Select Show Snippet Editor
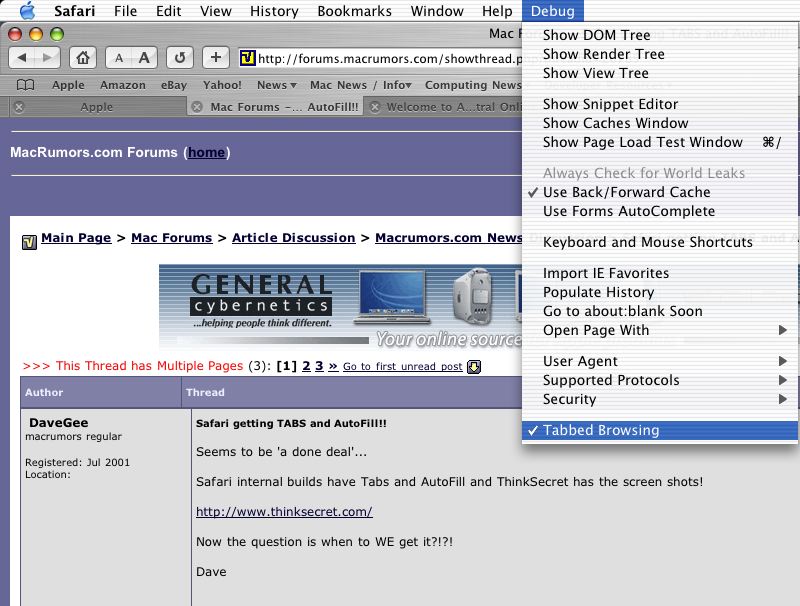Screen dimensions: 800x606 [660, 104]
